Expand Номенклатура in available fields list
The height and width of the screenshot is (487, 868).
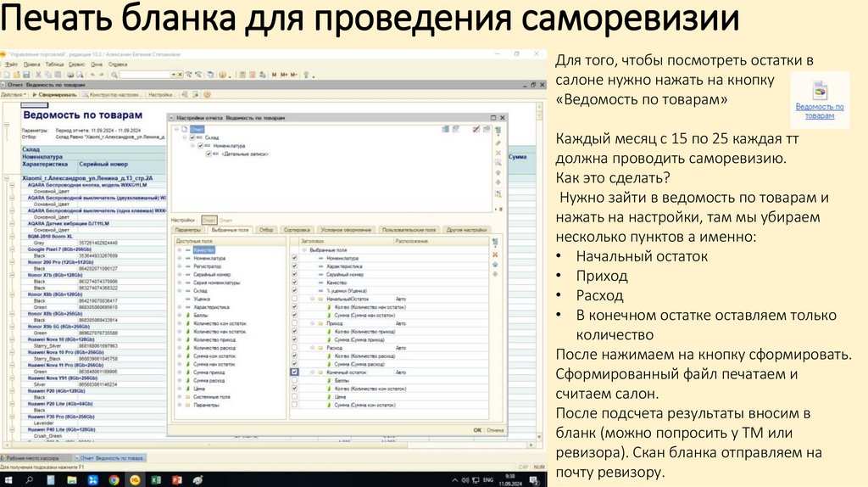(180, 258)
